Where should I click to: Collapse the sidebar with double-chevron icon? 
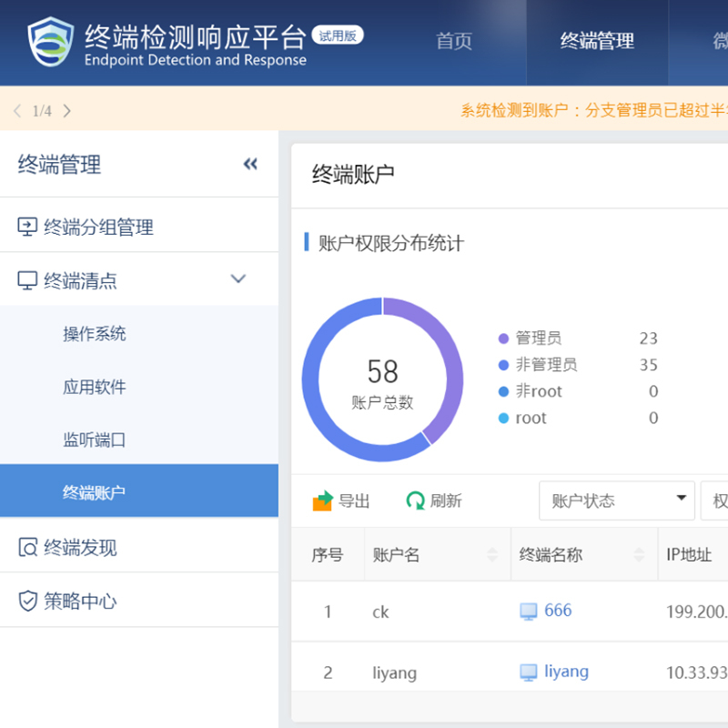coord(250,164)
